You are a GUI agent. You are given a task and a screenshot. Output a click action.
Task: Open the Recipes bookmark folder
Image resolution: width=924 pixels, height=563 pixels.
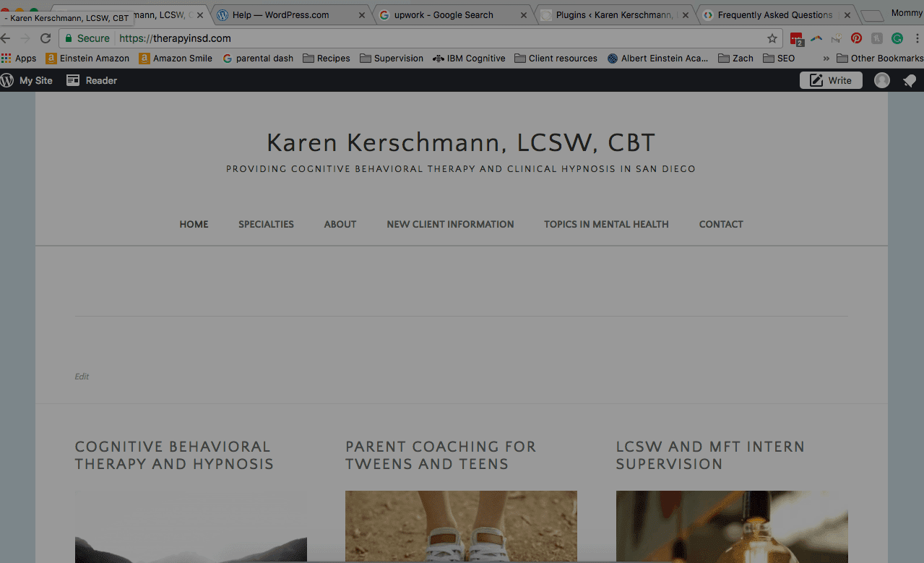(327, 59)
